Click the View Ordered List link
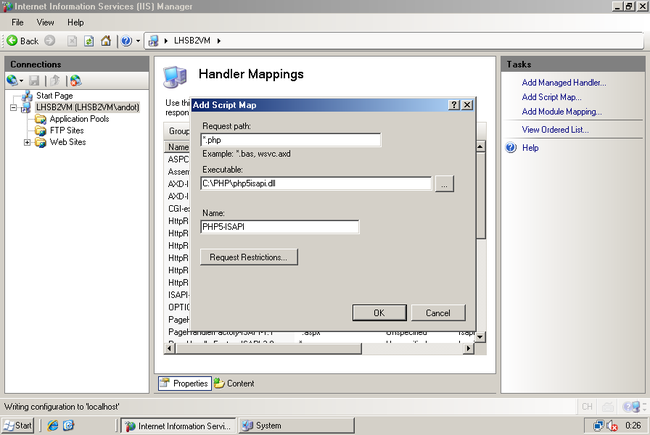This screenshot has width=650, height=435. point(555,130)
